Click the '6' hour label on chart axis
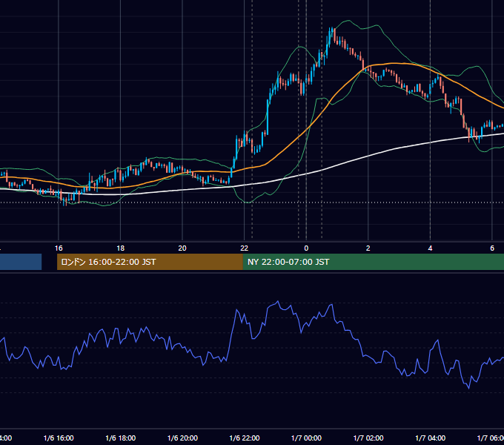Screen dimensions: 504x445 pyautogui.click(x=492, y=248)
